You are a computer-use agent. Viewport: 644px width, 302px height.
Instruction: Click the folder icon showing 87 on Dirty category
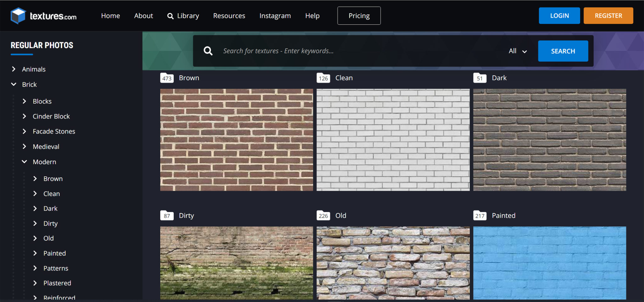coord(167,215)
